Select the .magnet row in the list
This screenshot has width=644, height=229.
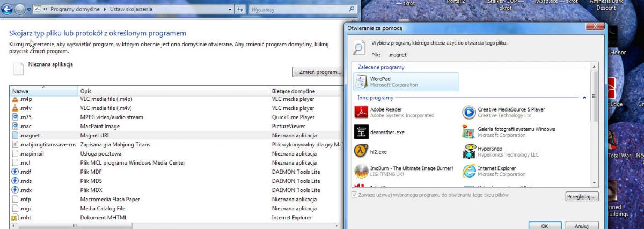(x=177, y=136)
